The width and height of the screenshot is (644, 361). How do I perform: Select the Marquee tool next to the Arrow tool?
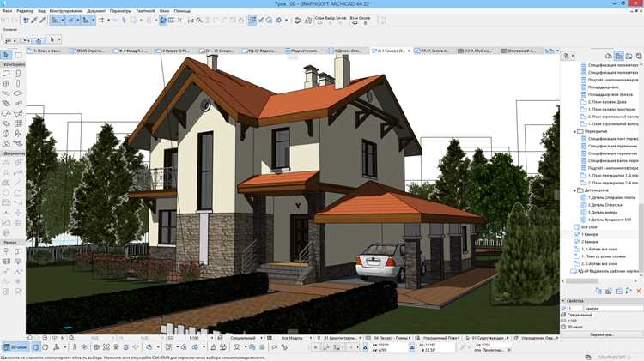point(18,55)
